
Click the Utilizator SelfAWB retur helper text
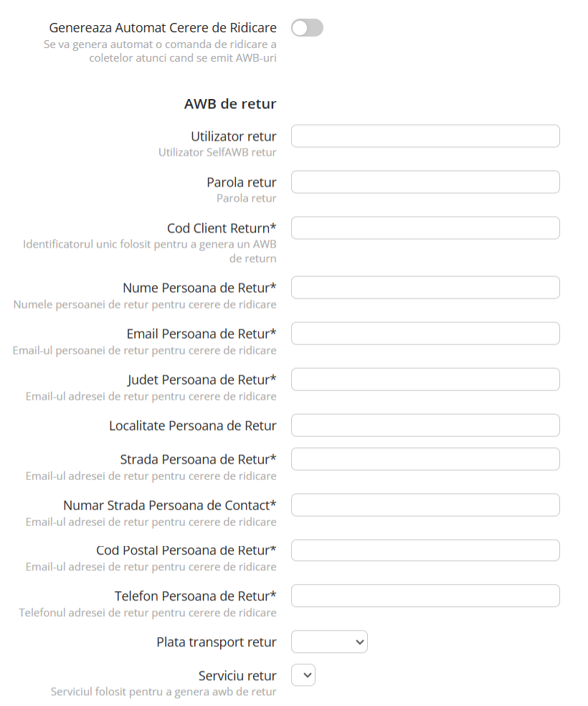[217, 152]
